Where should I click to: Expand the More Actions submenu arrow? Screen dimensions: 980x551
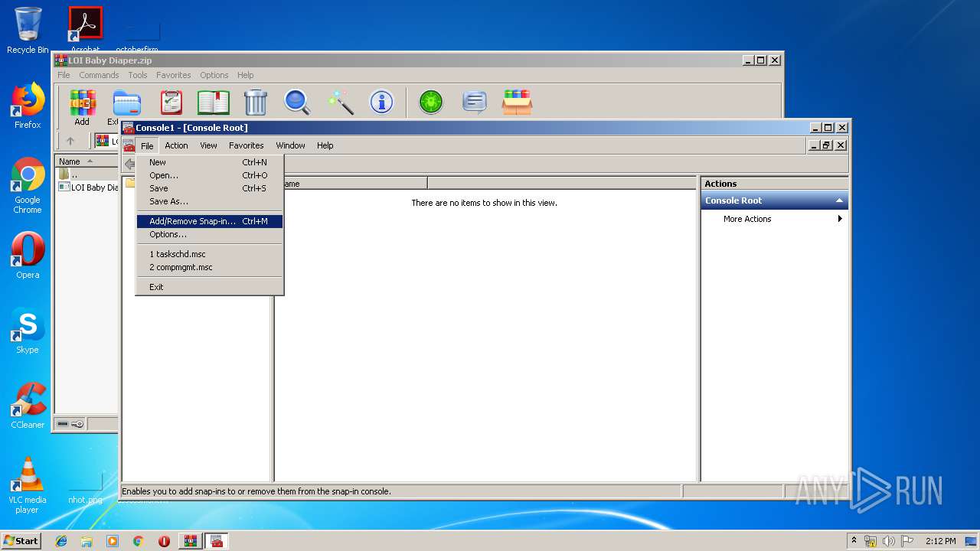pyautogui.click(x=840, y=219)
